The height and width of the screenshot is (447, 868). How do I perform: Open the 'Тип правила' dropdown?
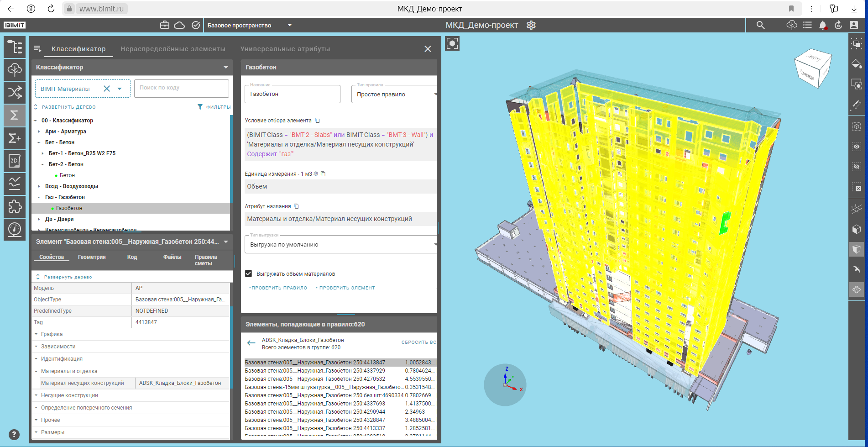coord(394,94)
